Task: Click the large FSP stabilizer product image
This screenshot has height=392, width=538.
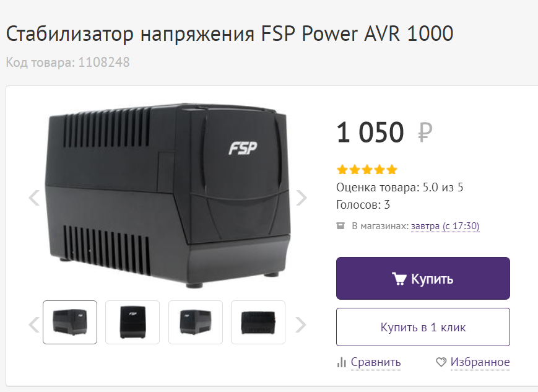Action: point(168,196)
